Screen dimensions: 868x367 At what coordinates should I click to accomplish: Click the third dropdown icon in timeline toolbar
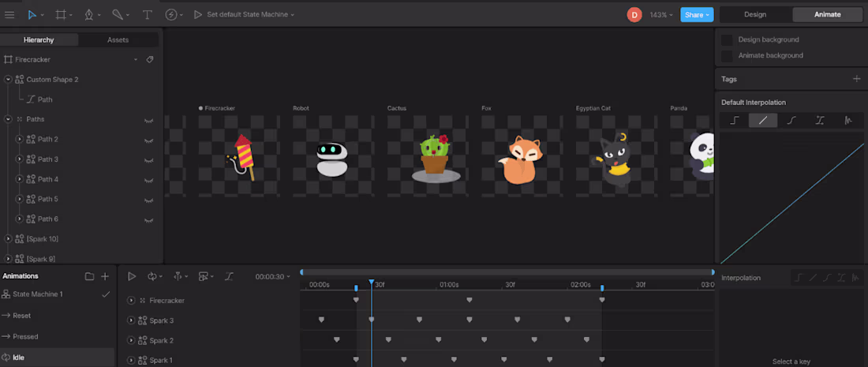point(181,276)
